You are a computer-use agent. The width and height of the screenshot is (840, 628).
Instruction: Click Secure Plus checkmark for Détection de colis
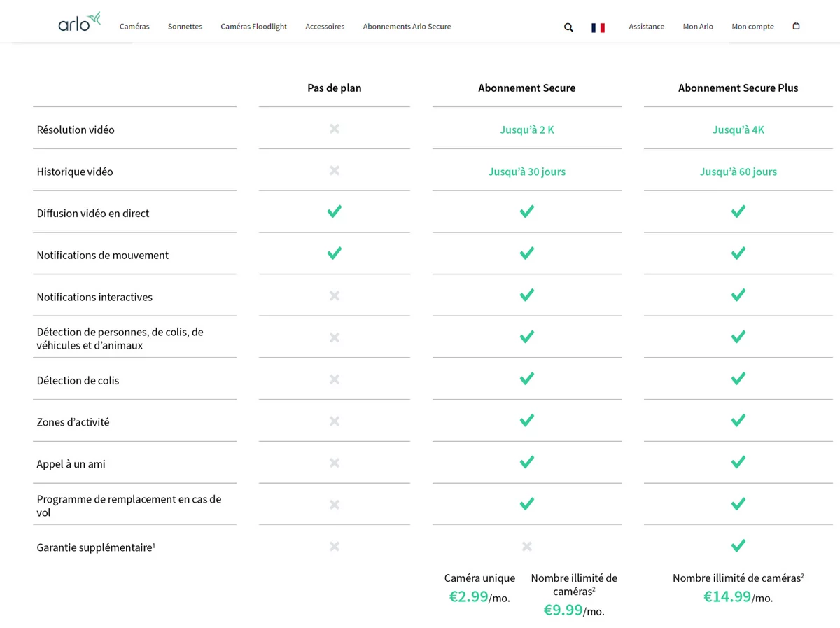click(738, 379)
